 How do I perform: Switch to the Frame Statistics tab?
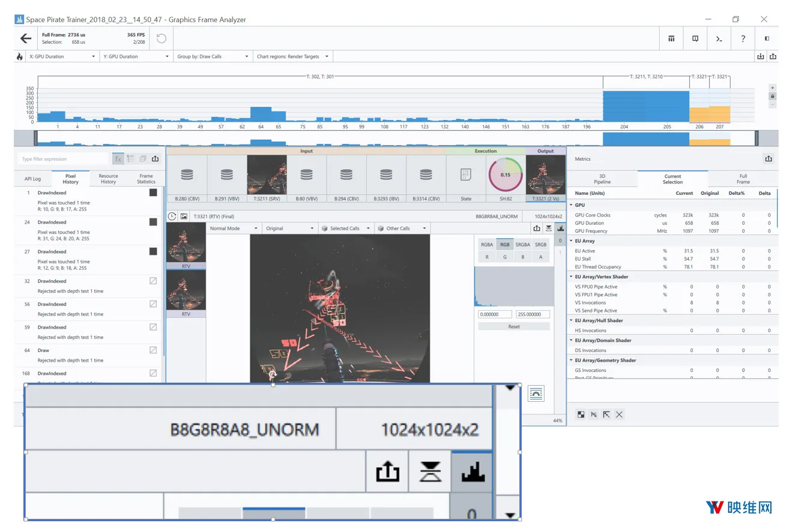146,179
